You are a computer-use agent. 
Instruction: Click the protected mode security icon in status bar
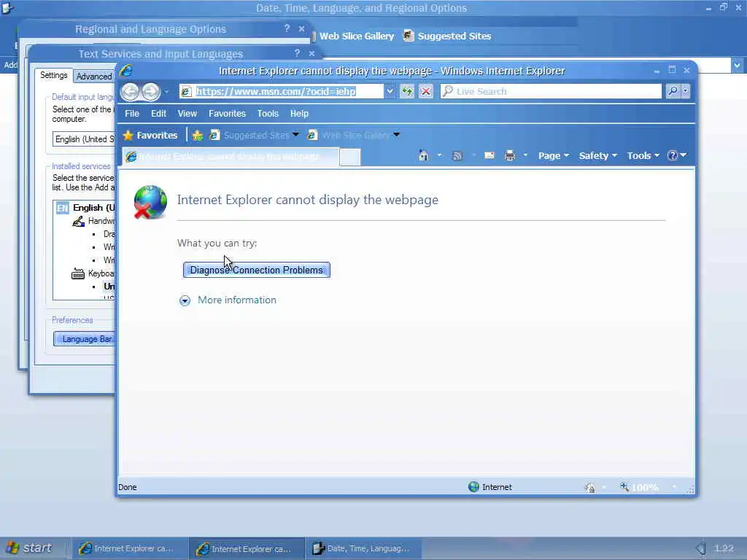pyautogui.click(x=589, y=486)
